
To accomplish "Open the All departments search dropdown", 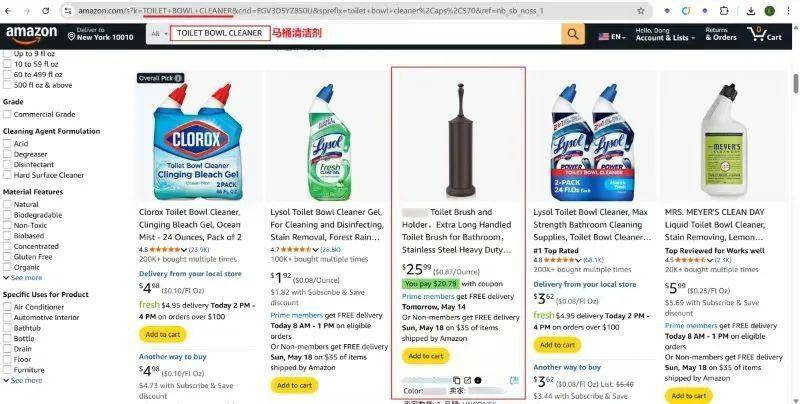I will pyautogui.click(x=158, y=34).
